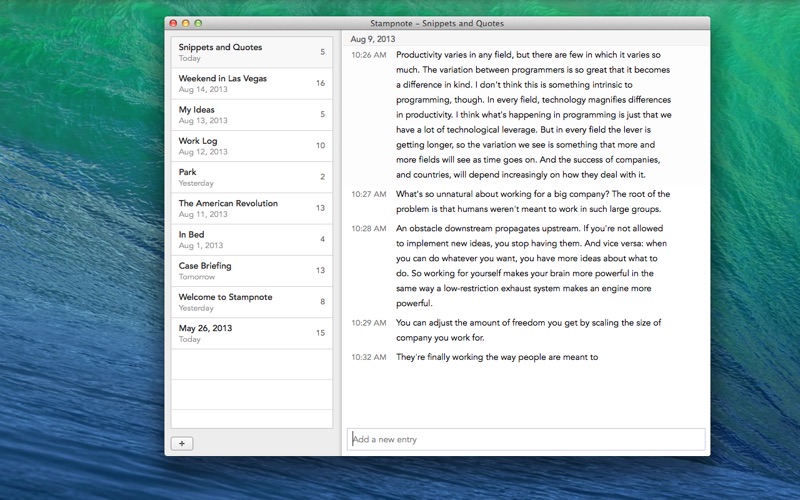Open the My Ideas note
Screen dimensions: 800x500
pyautogui.click(x=252, y=115)
